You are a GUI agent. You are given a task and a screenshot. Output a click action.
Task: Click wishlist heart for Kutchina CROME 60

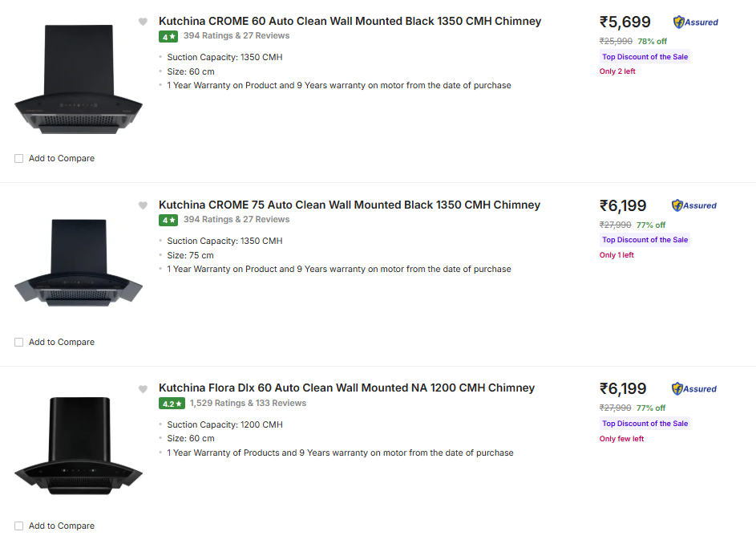tap(143, 22)
